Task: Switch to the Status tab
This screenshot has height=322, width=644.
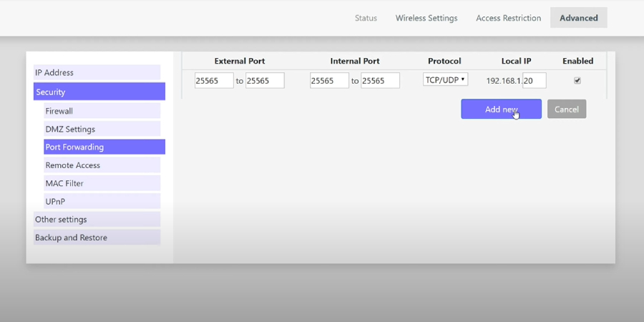Action: (x=366, y=18)
